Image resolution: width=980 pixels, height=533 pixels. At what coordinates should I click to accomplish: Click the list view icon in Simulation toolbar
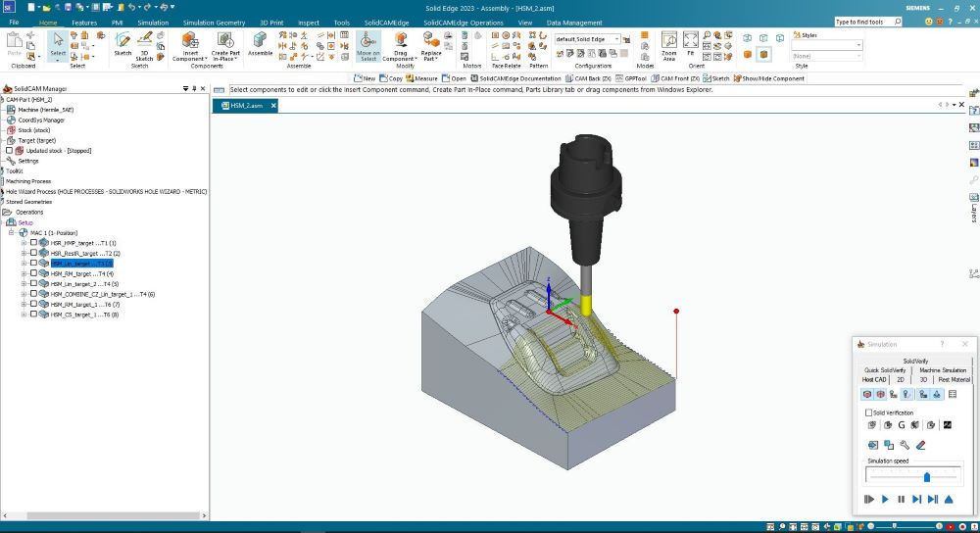953,394
